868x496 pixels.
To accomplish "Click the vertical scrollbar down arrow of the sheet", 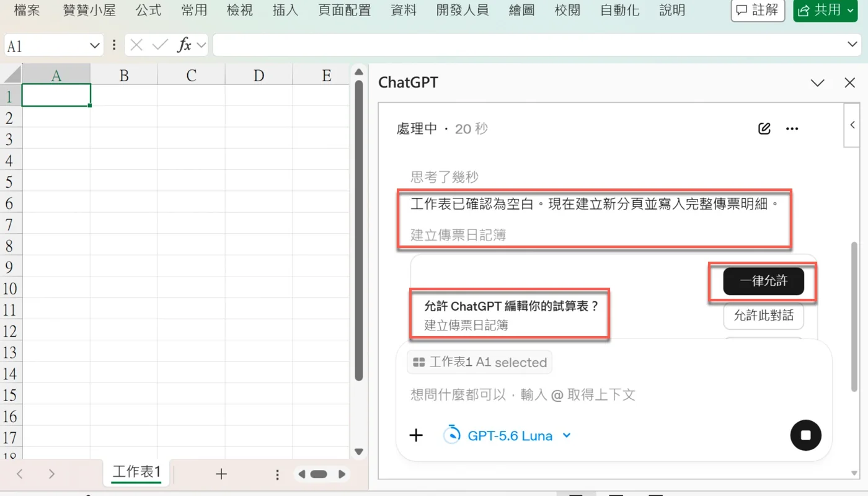I will click(x=358, y=451).
